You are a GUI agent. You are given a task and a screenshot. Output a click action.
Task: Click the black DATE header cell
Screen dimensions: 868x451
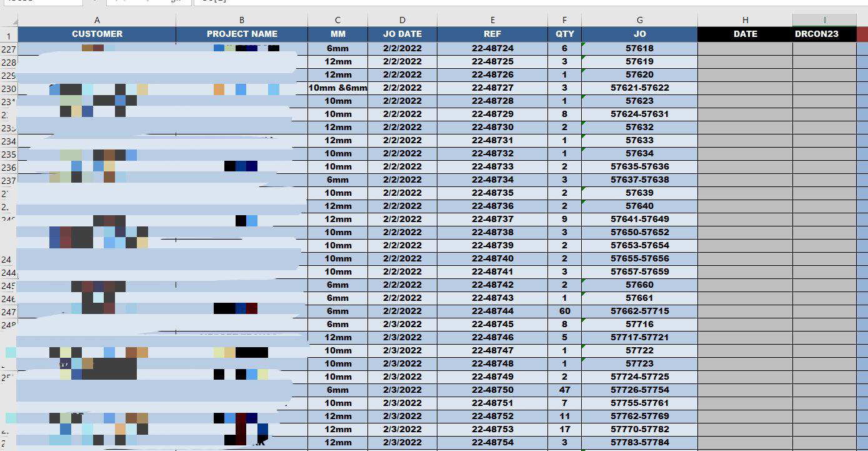[x=745, y=34]
